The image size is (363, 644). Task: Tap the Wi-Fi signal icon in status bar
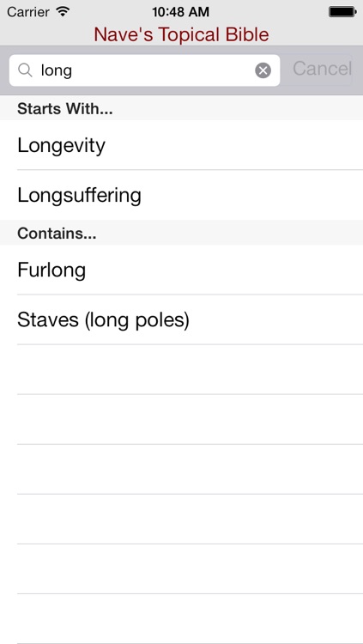63,11
